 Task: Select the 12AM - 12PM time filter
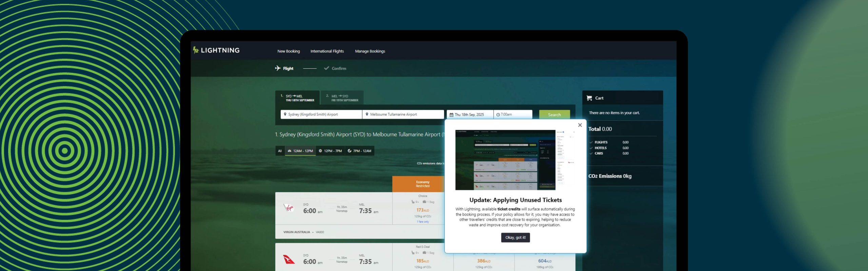tap(300, 151)
